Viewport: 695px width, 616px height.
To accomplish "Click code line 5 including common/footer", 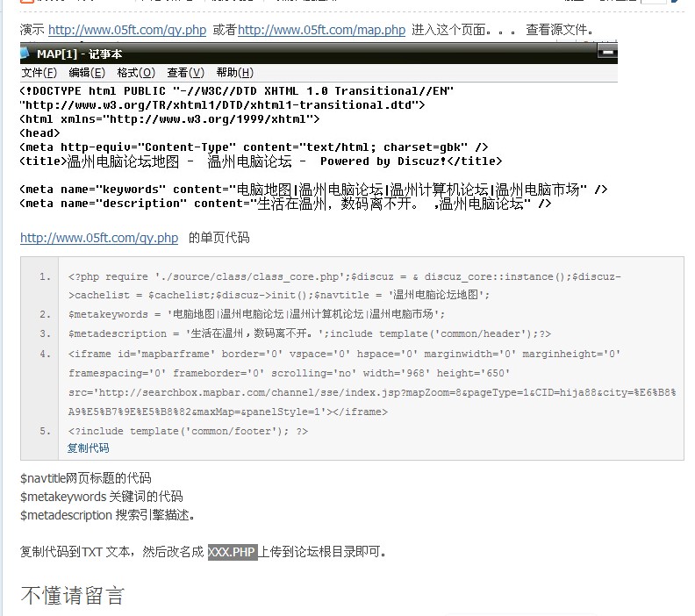I will click(x=188, y=431).
